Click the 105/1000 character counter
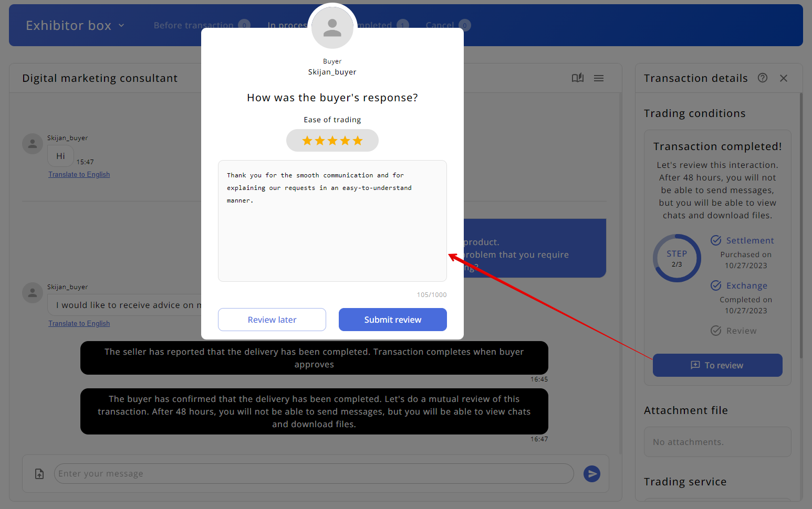Viewport: 812px width, 509px height. tap(432, 295)
